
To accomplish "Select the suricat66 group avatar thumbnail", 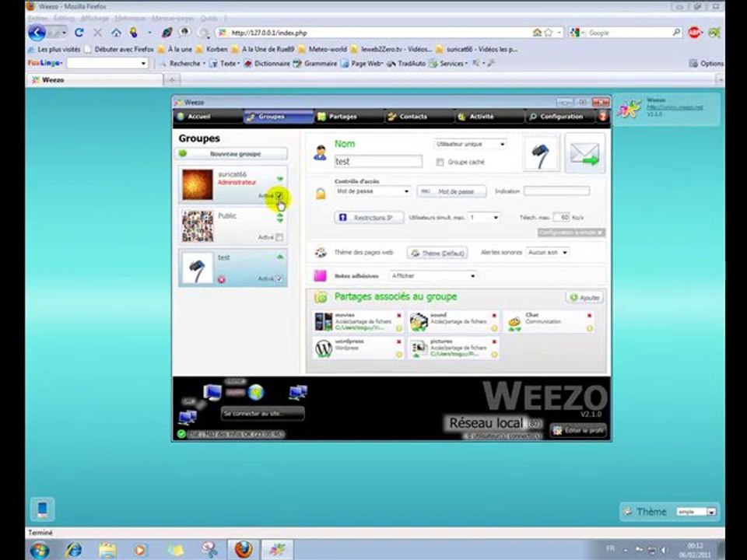I will (197, 185).
